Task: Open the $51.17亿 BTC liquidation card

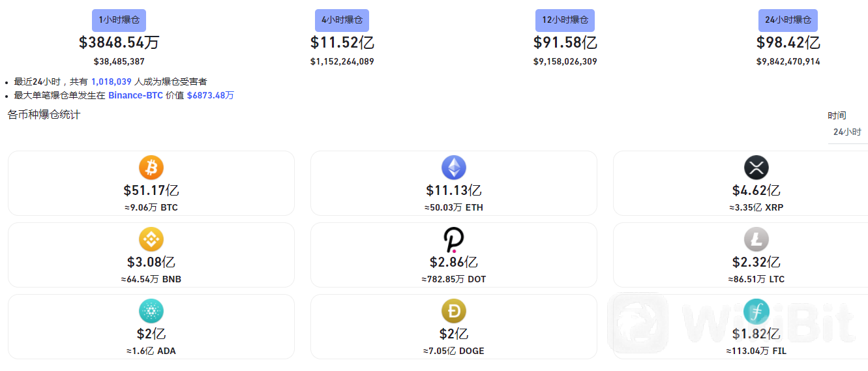Action: click(x=151, y=183)
